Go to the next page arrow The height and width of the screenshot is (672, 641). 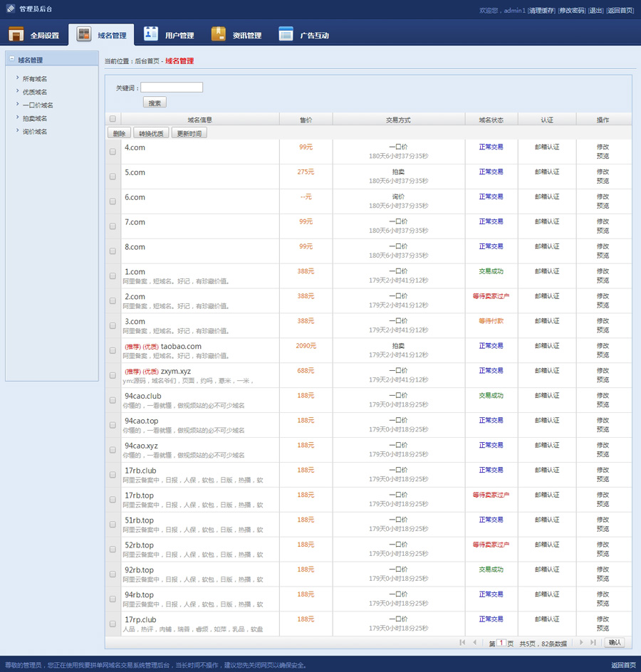[581, 643]
